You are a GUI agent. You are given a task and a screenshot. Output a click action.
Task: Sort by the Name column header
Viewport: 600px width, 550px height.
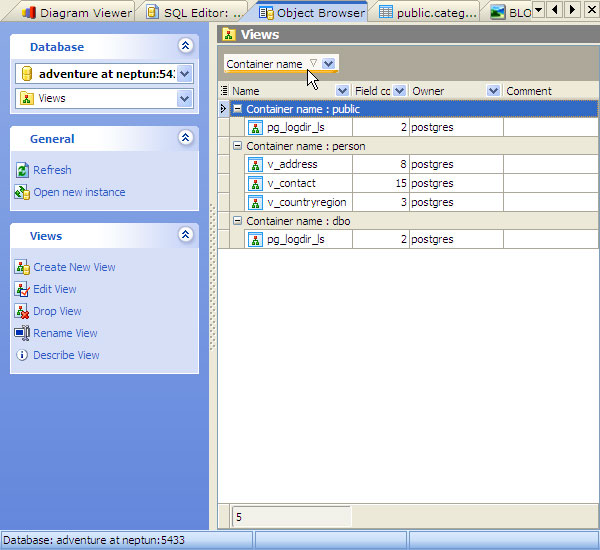click(284, 91)
